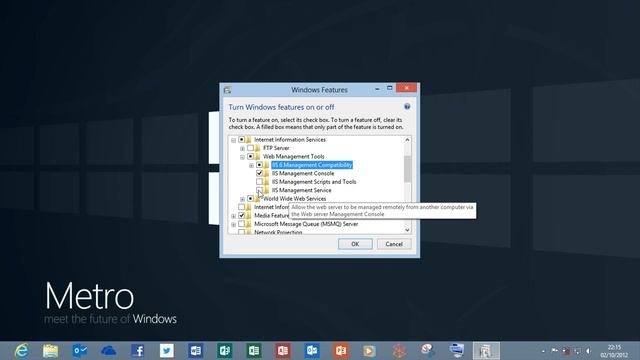Click OK to apply feature changes
This screenshot has height=360, width=640.
pyautogui.click(x=355, y=244)
